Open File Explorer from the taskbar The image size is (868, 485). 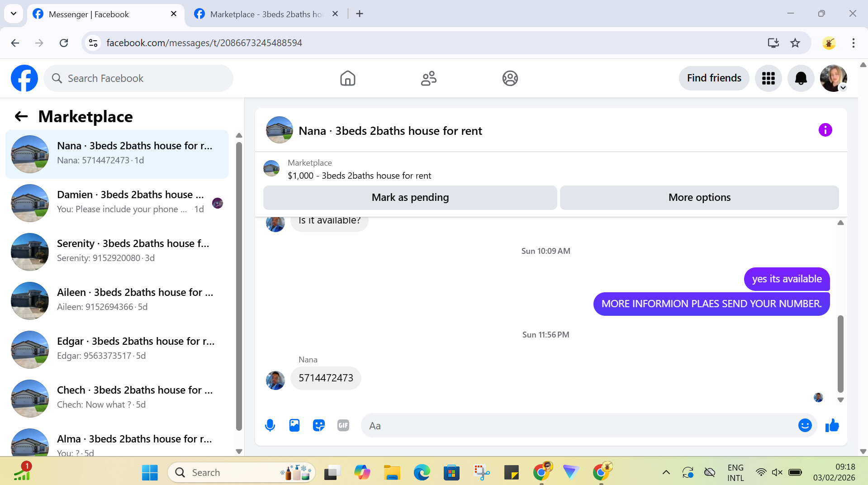[392, 473]
